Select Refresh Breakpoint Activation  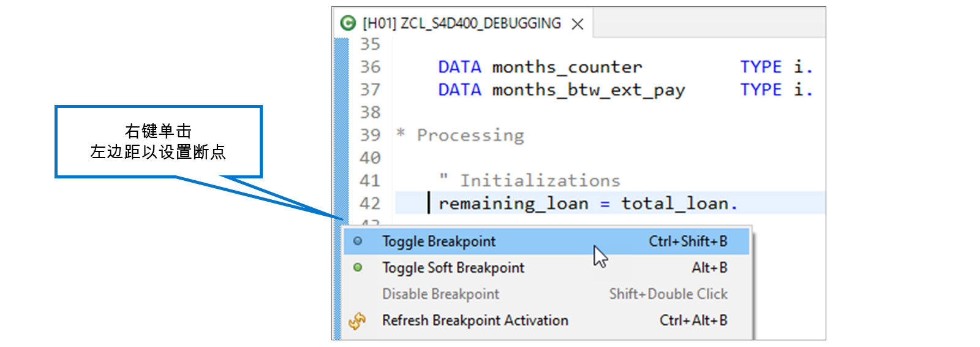coord(546,321)
